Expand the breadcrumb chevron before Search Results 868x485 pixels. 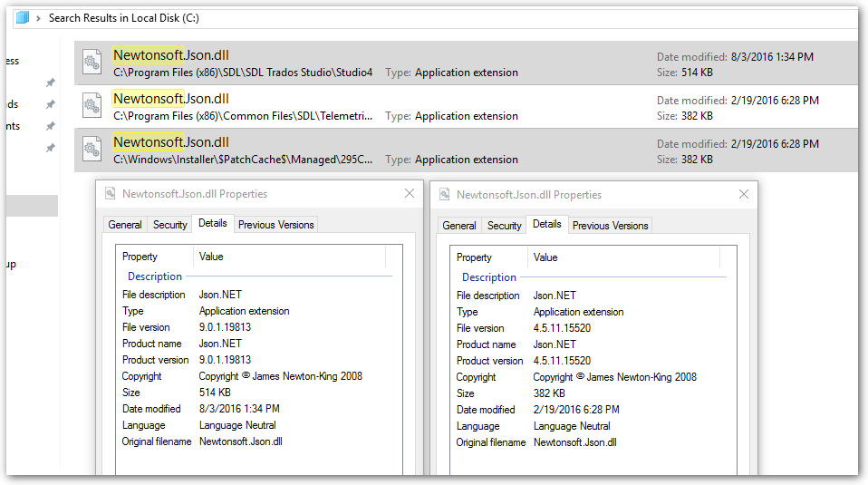click(38, 17)
